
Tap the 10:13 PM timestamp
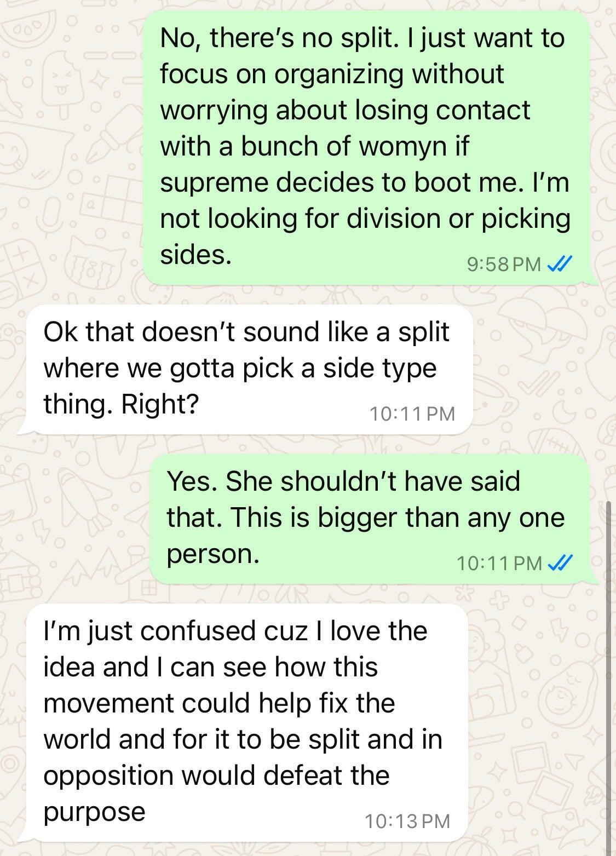click(407, 821)
